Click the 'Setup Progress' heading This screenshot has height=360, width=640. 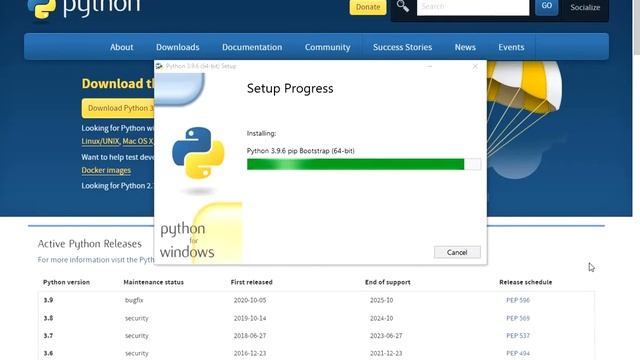290,89
